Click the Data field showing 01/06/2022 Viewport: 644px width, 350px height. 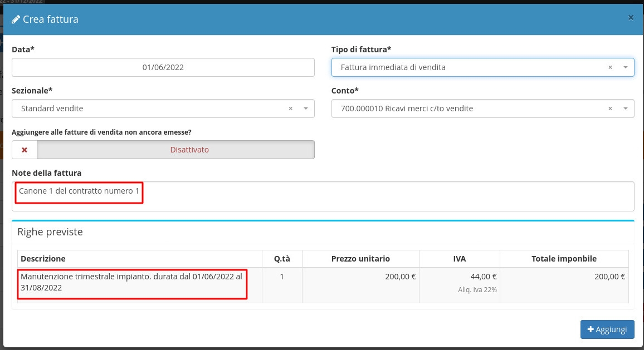[x=163, y=67]
